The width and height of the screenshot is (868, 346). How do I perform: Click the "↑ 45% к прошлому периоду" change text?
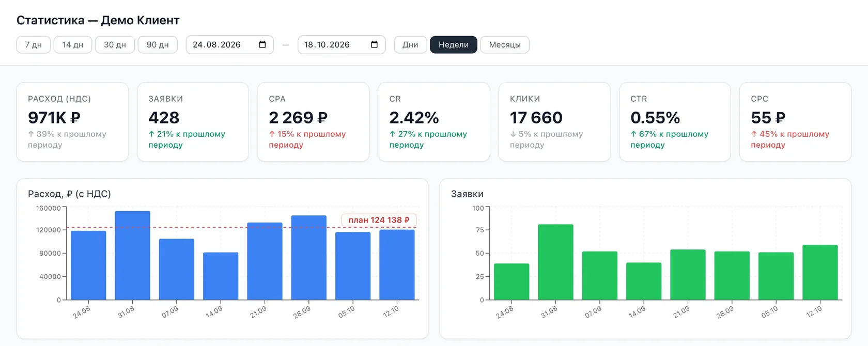point(791,139)
